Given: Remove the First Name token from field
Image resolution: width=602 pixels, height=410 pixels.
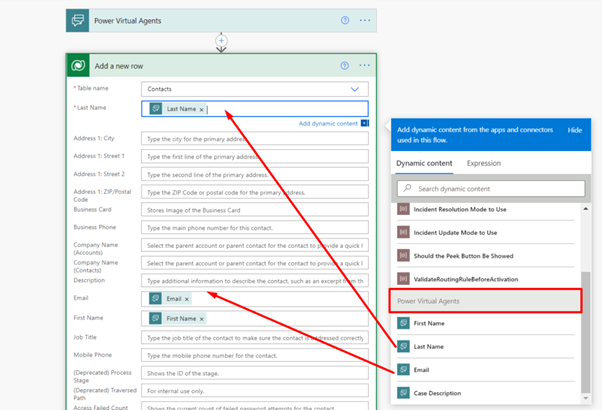Looking at the screenshot, I should (x=202, y=319).
